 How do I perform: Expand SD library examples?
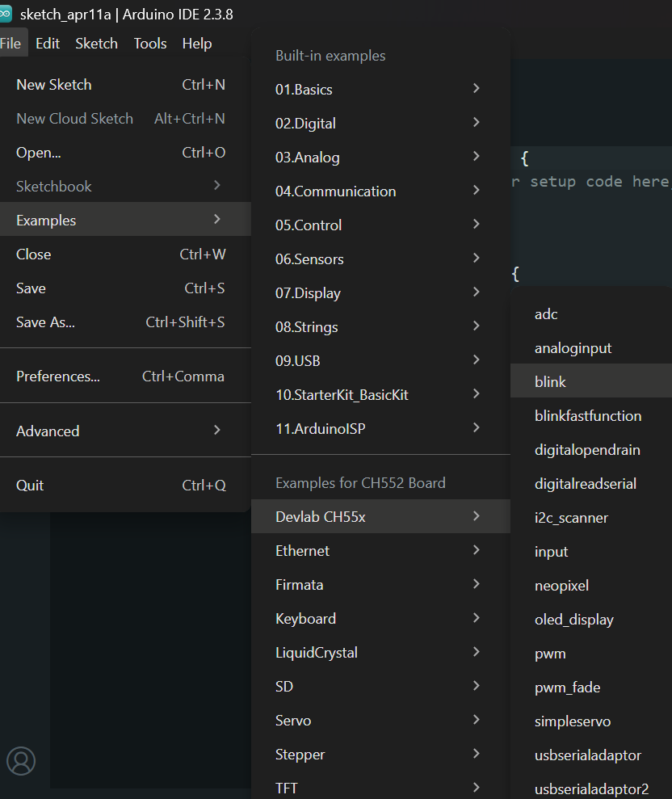coord(380,687)
